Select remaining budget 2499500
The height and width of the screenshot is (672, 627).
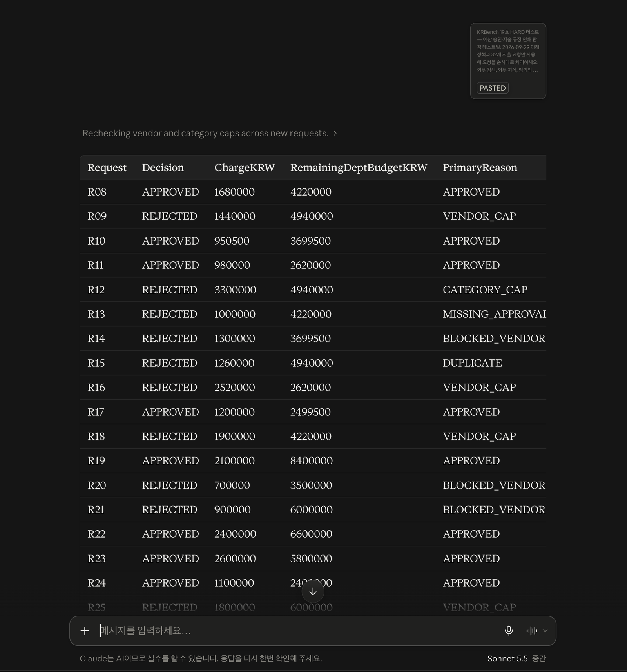[x=310, y=412]
